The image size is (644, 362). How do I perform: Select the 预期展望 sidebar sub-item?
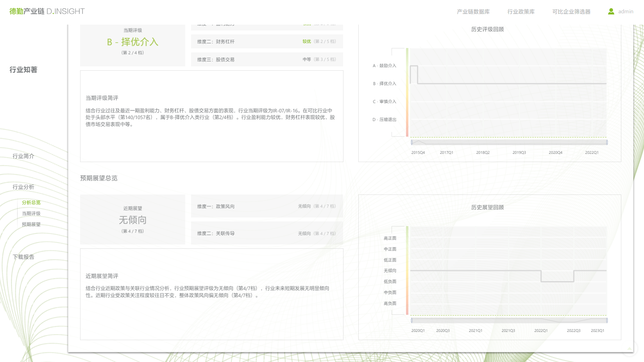click(31, 225)
